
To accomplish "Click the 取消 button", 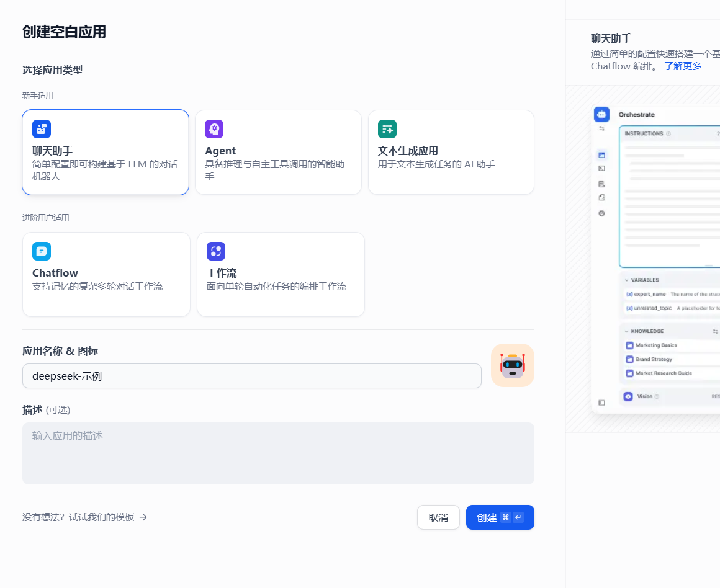I will (438, 517).
